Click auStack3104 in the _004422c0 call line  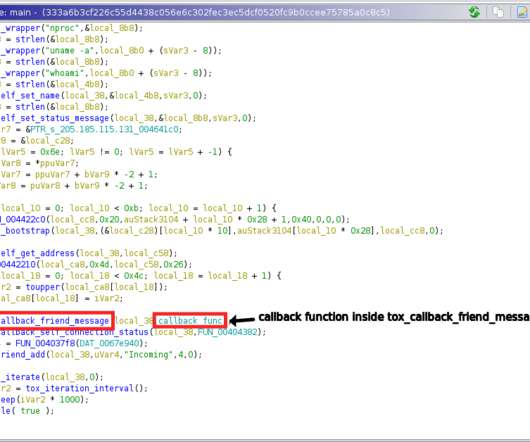pos(151,219)
